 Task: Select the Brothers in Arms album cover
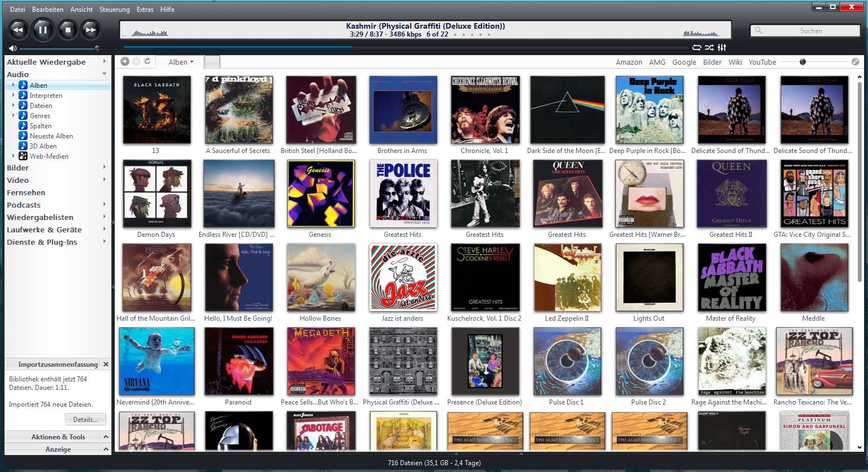403,110
